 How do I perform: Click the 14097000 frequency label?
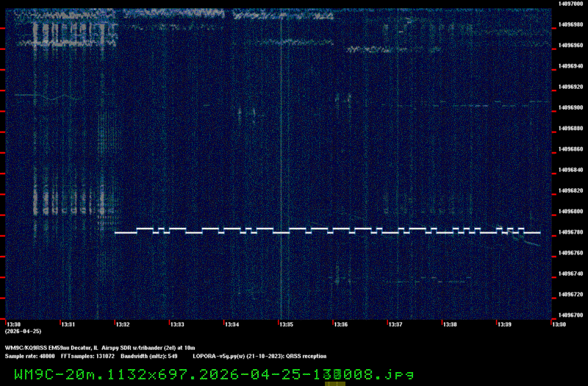(x=570, y=4)
